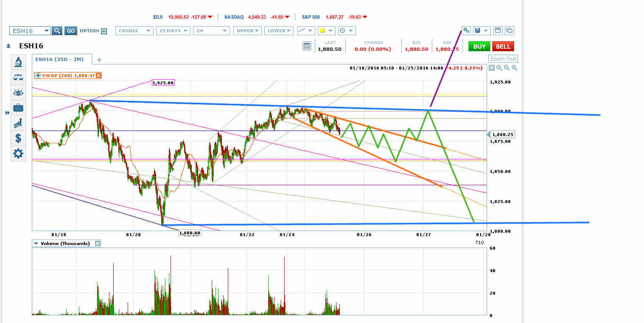
Task: Click the green BUY button
Action: click(x=479, y=46)
